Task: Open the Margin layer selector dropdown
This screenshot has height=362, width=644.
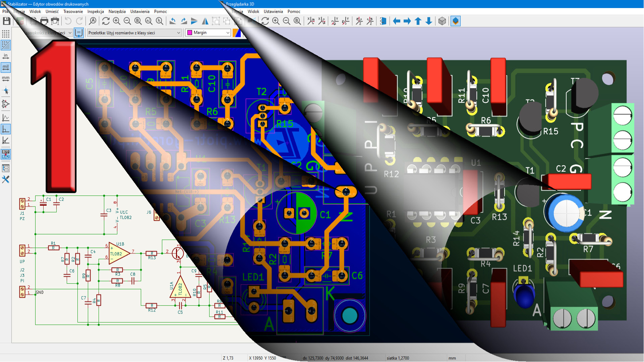Action: [228, 33]
